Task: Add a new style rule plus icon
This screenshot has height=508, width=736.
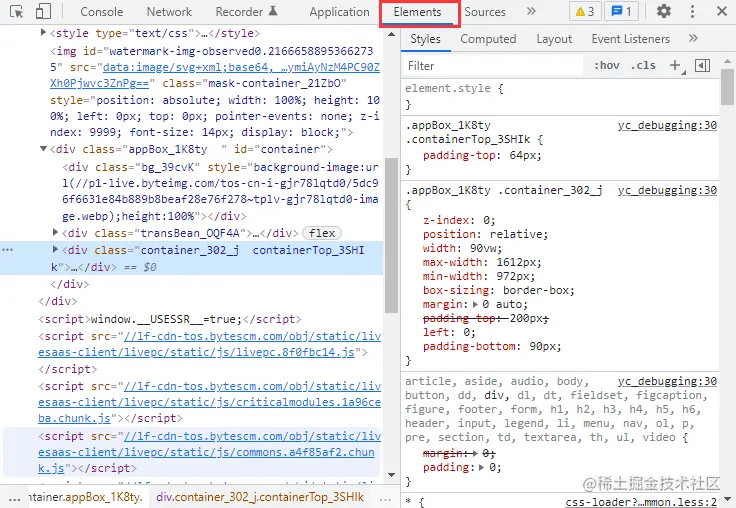Action: [x=675, y=66]
